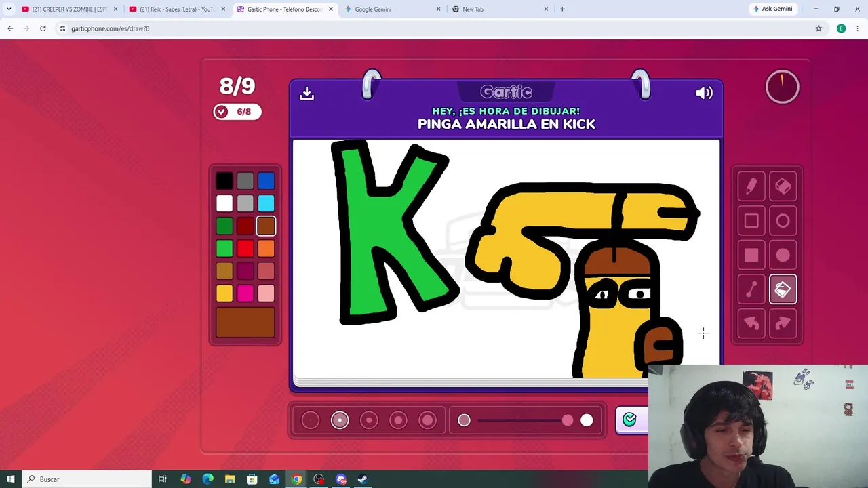Select the smallest brush size
The height and width of the screenshot is (488, 868).
(310, 420)
